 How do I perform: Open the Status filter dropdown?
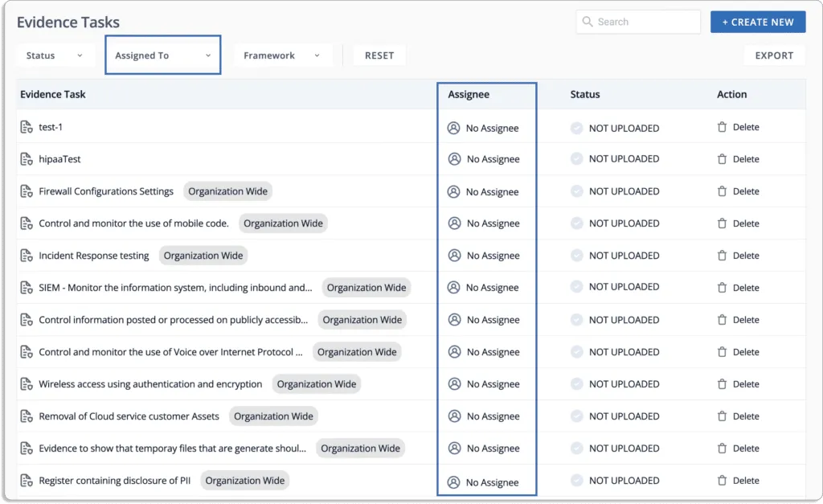[x=55, y=55]
